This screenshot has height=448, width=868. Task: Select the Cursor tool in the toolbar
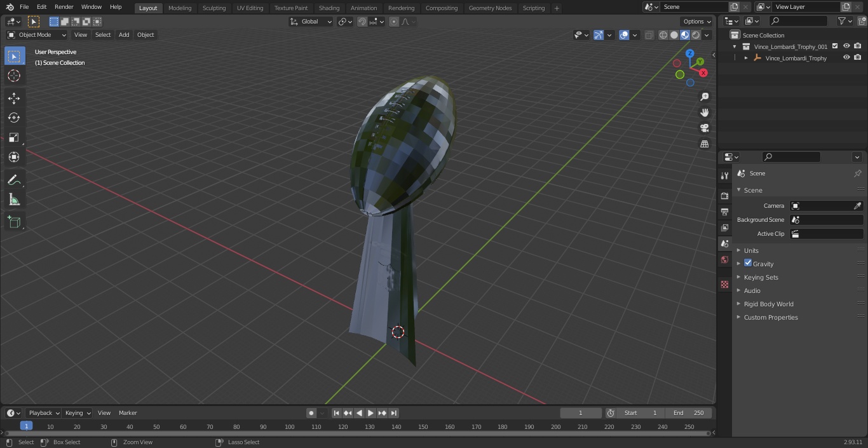tap(14, 76)
